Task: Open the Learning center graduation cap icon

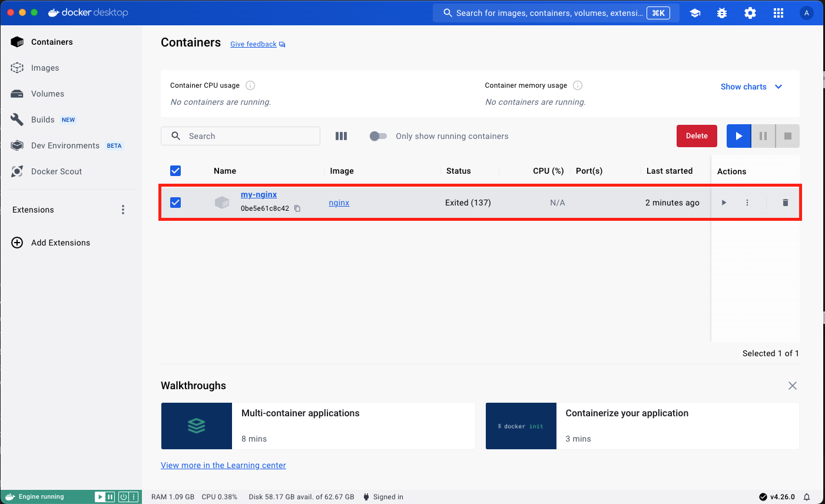Action: coord(695,13)
